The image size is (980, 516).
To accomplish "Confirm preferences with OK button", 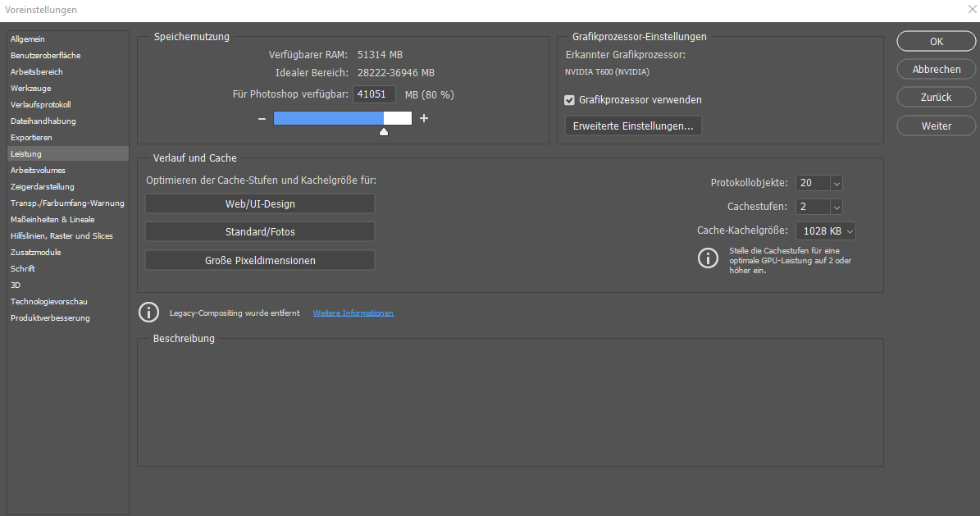I will (x=937, y=41).
